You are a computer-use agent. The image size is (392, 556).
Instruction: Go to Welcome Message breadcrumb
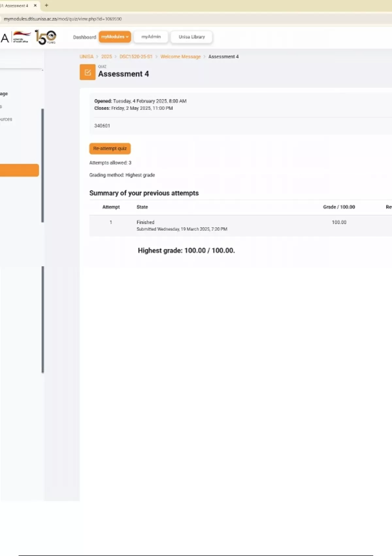click(180, 57)
